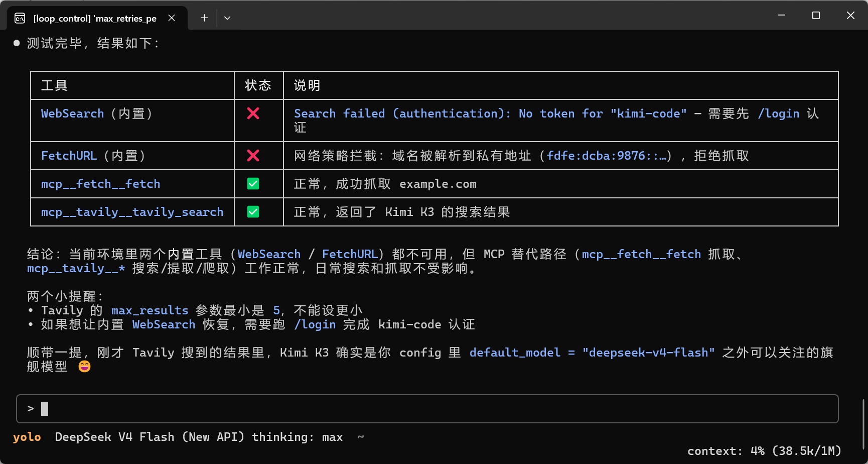Open a new terminal tab

coord(204,18)
